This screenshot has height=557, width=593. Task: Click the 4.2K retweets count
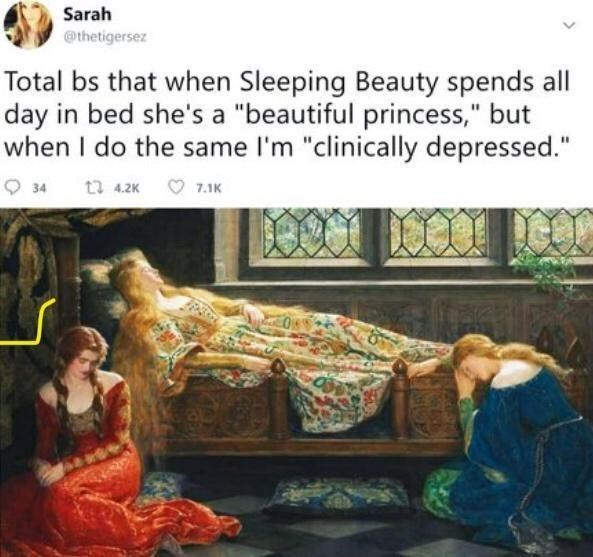click(x=127, y=188)
